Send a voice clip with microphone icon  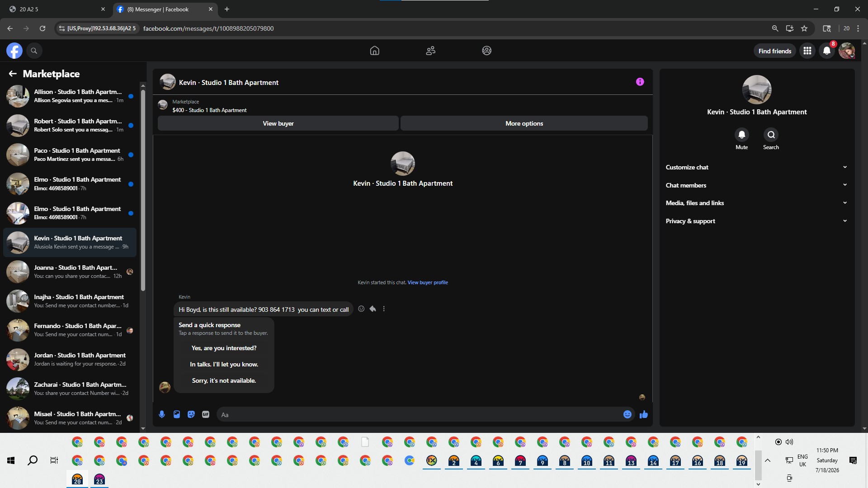[162, 414]
